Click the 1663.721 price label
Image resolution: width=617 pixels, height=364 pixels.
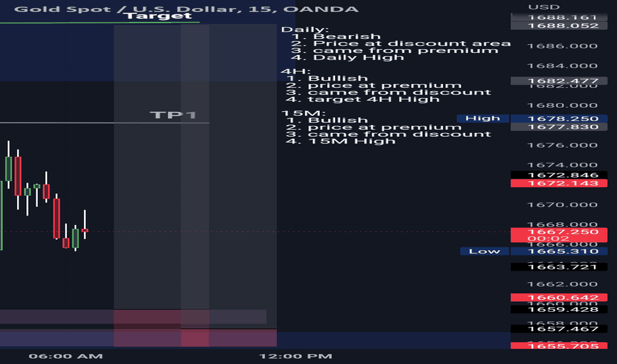(x=559, y=267)
